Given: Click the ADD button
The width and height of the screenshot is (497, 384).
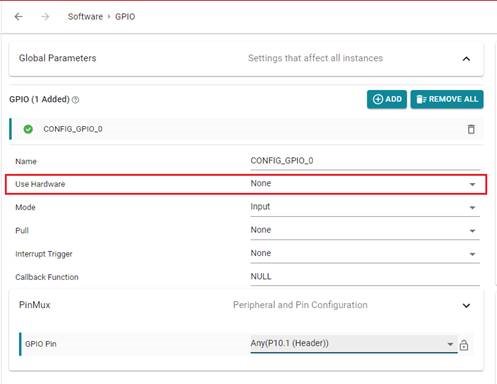Looking at the screenshot, I should (x=387, y=99).
